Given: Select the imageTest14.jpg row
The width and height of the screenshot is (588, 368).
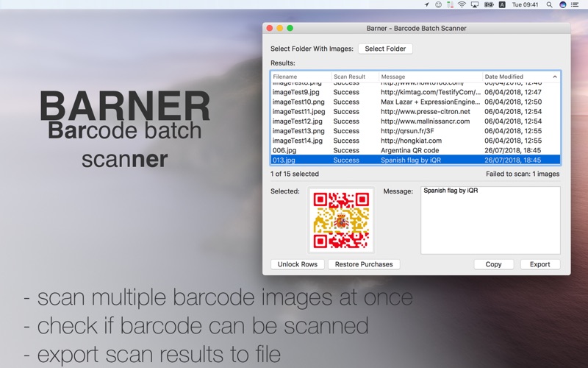Looking at the screenshot, I should 415,141.
